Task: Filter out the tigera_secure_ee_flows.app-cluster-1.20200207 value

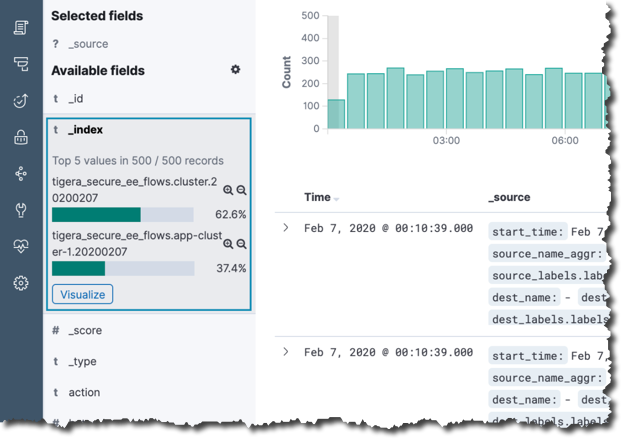Action: coord(241,243)
